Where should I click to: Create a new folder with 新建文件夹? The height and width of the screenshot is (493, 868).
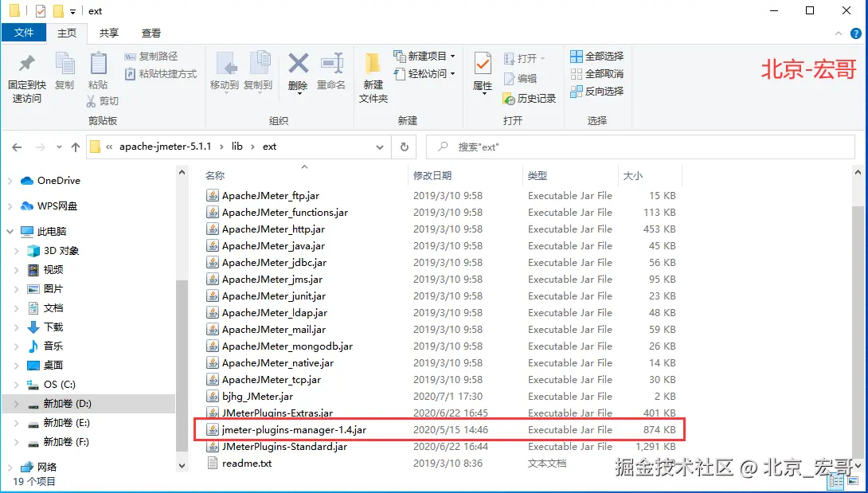tap(373, 79)
